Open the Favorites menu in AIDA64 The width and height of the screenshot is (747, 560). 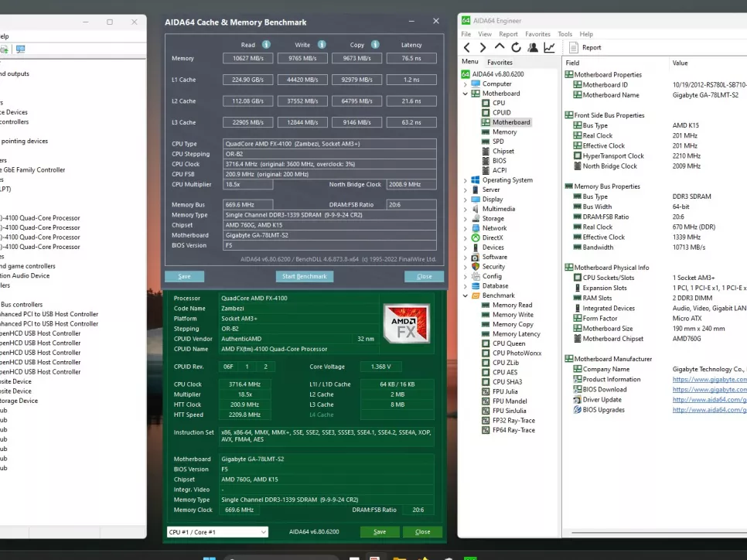coord(537,34)
